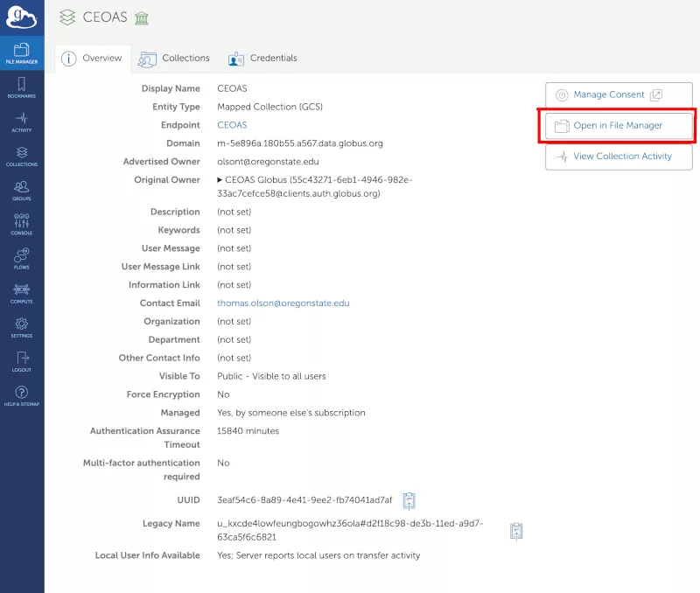
Task: Open Groups in sidebar
Action: (x=21, y=191)
